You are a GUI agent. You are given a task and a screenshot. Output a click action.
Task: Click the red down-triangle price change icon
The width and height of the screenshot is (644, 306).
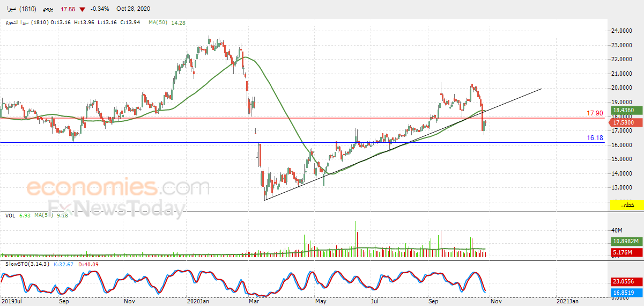pyautogui.click(x=82, y=9)
